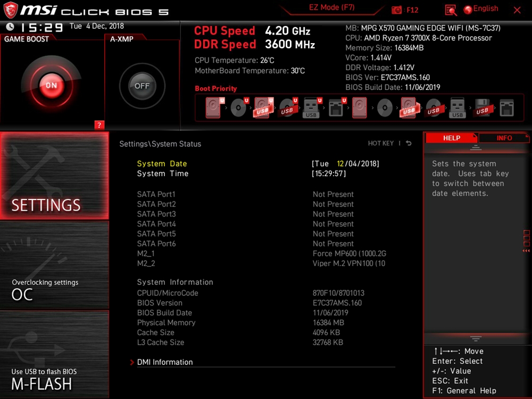This screenshot has height=399, width=532.
Task: Select the UEFI USB key boot icon
Action: pos(312,107)
